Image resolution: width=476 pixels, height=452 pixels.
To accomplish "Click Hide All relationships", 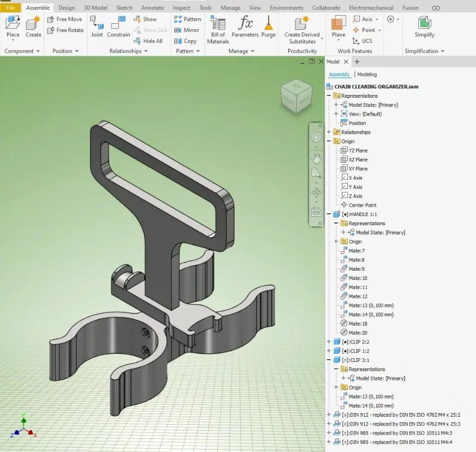I will point(148,41).
